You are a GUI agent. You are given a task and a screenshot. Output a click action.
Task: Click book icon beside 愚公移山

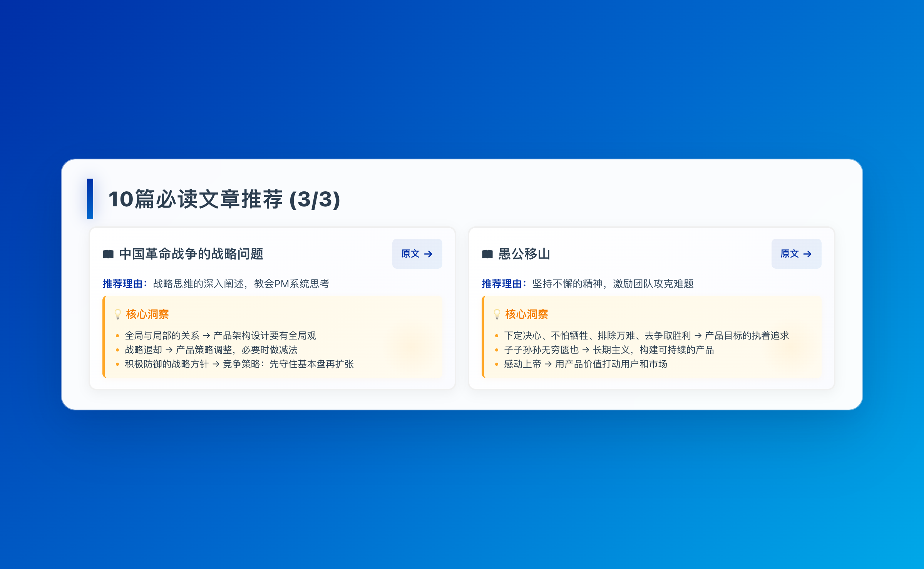(x=487, y=254)
